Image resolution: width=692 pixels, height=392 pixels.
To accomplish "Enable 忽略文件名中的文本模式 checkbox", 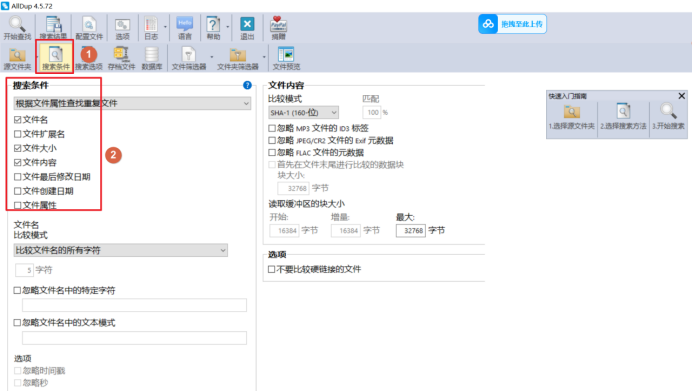I will pyautogui.click(x=17, y=323).
